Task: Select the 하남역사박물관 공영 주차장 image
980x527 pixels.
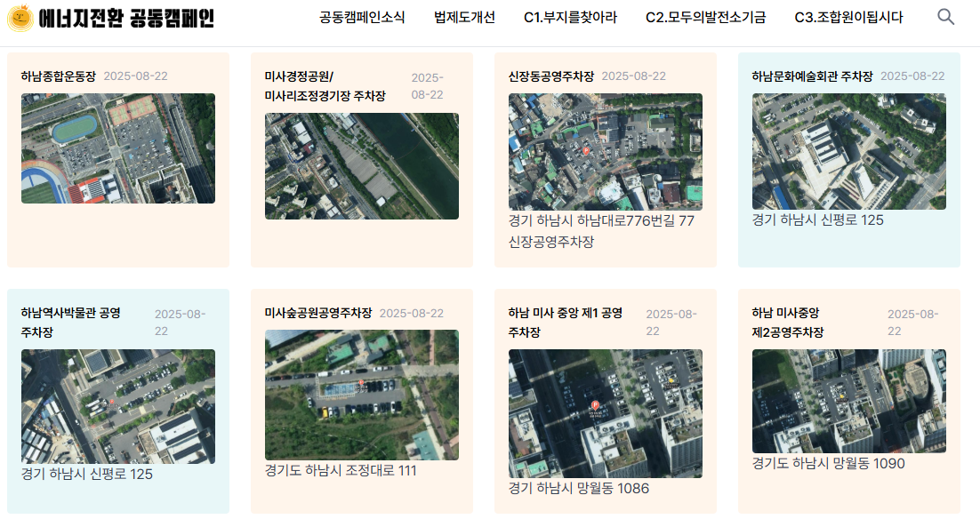Action: click(118, 406)
